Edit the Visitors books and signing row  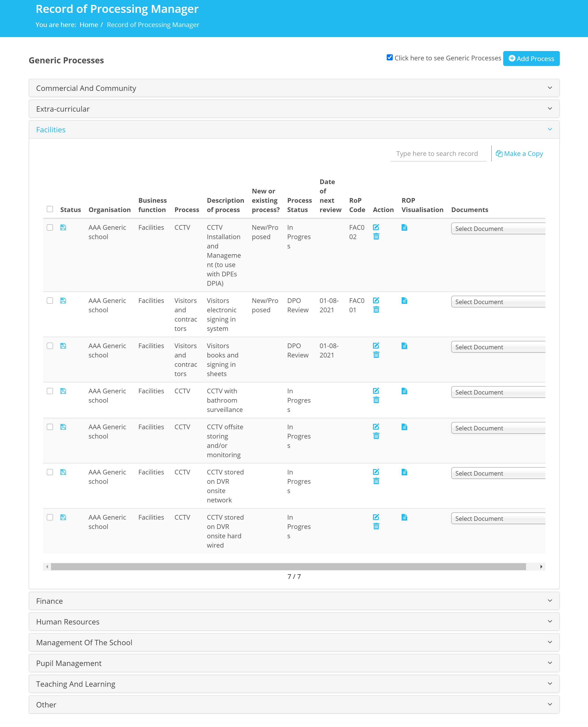click(376, 346)
